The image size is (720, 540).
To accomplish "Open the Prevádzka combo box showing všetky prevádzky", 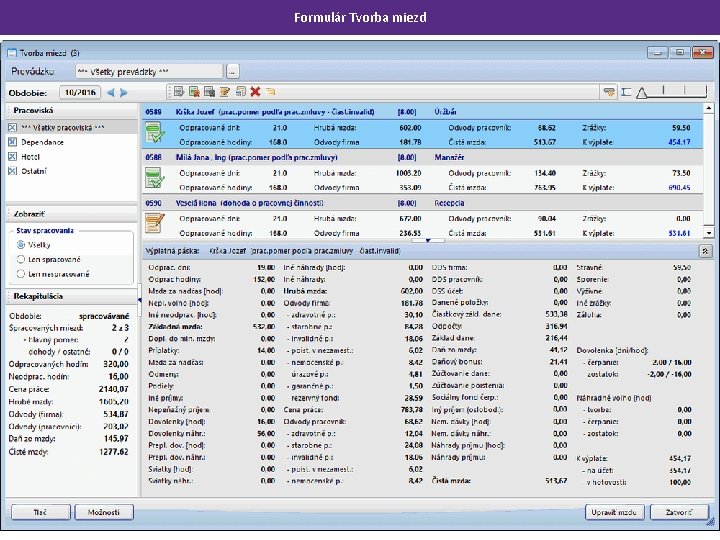I will 149,72.
